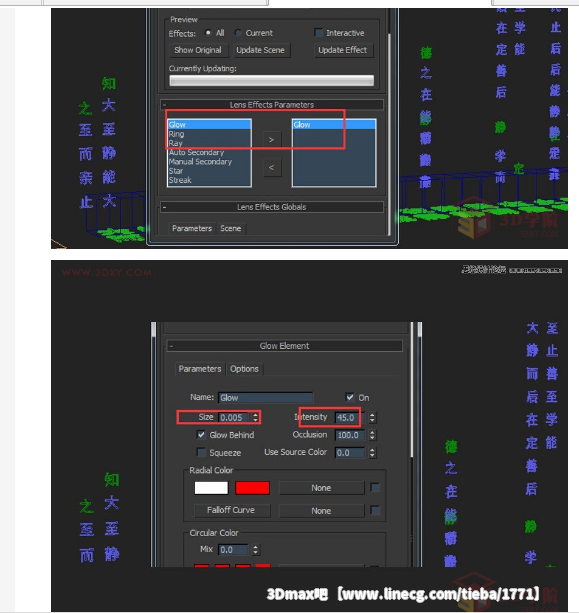Viewport: 579px width, 613px height.
Task: Adjust the Size spinner arrows
Action: [x=255, y=418]
